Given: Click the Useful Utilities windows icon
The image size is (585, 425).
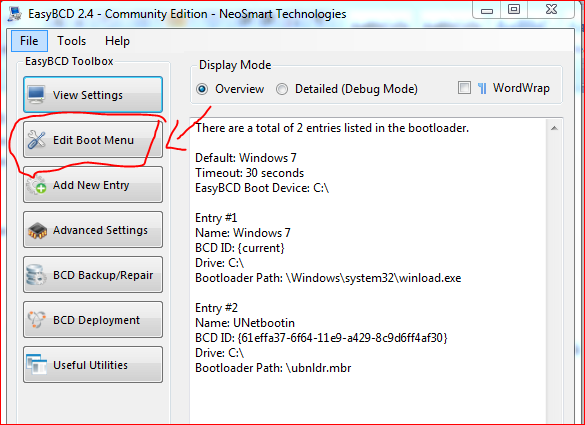Looking at the screenshot, I should [36, 365].
